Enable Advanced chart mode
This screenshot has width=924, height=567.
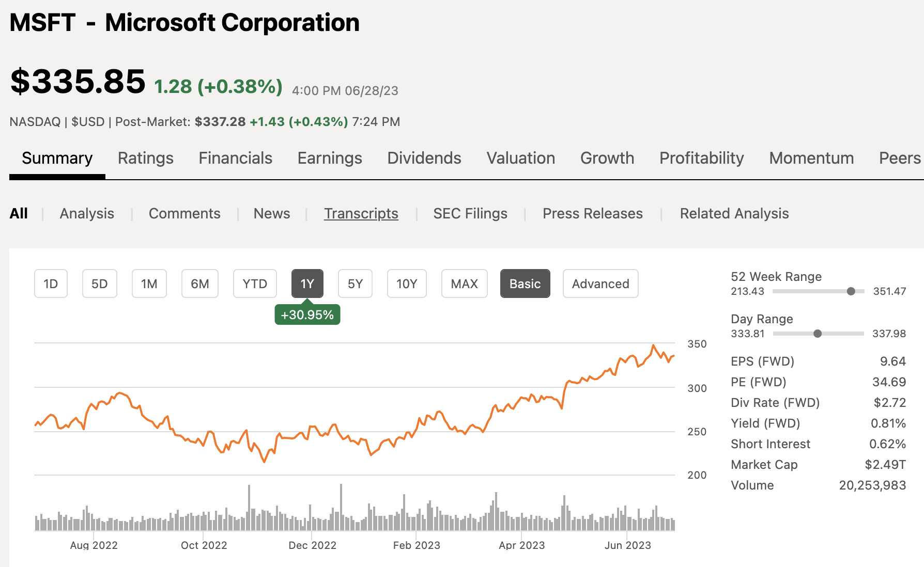click(x=600, y=283)
